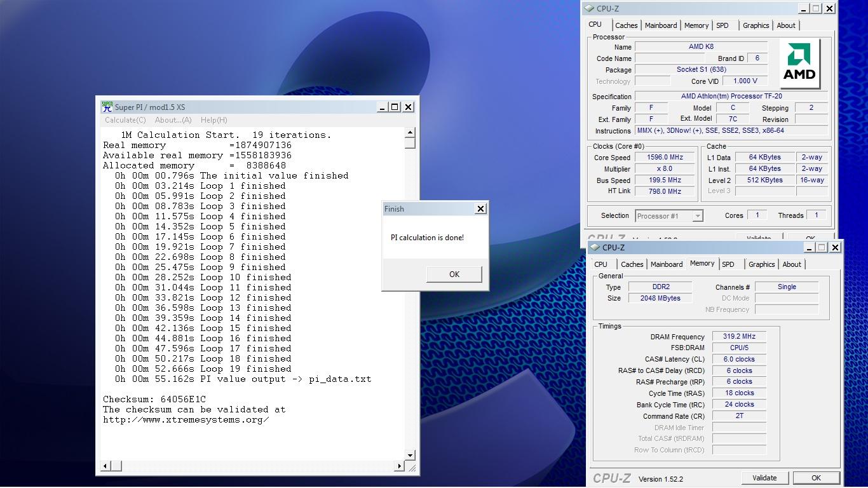868x488 pixels.
Task: Close the Finish dialog
Action: point(480,208)
